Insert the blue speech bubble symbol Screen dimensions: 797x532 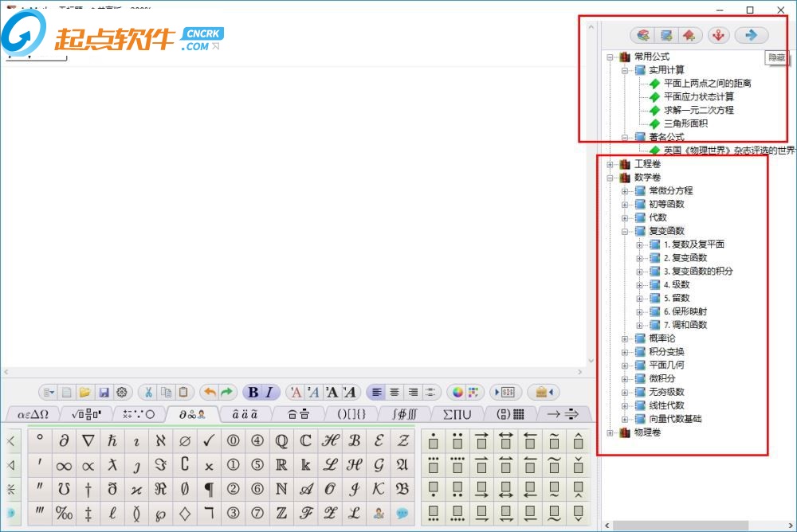coord(402,513)
